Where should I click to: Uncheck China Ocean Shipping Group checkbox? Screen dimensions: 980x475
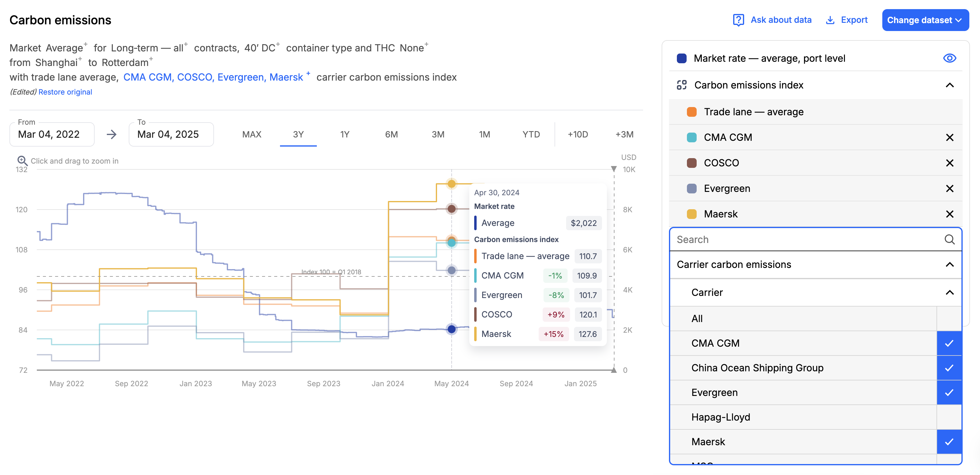tap(949, 368)
